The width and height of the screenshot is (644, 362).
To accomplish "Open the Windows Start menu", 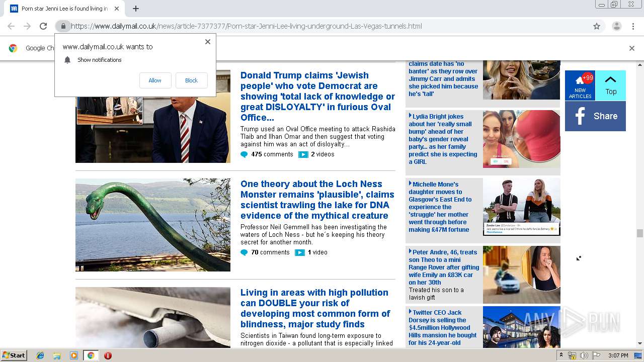I will pos(14,355).
